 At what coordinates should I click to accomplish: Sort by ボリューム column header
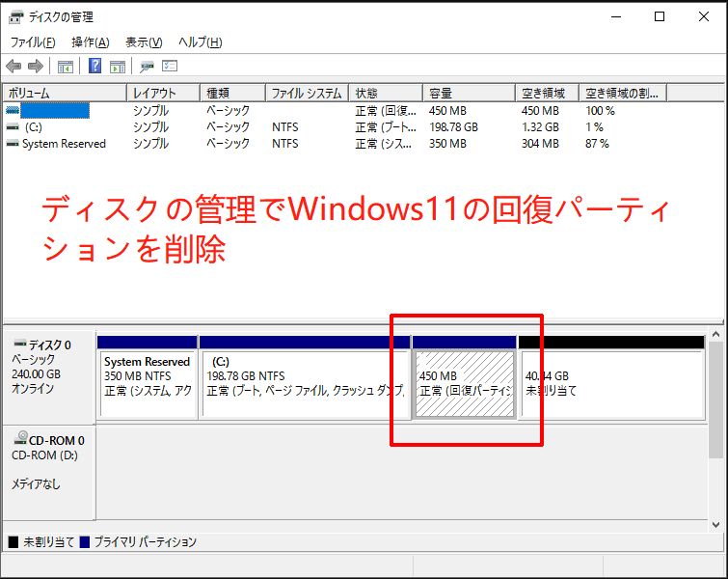coord(65,93)
